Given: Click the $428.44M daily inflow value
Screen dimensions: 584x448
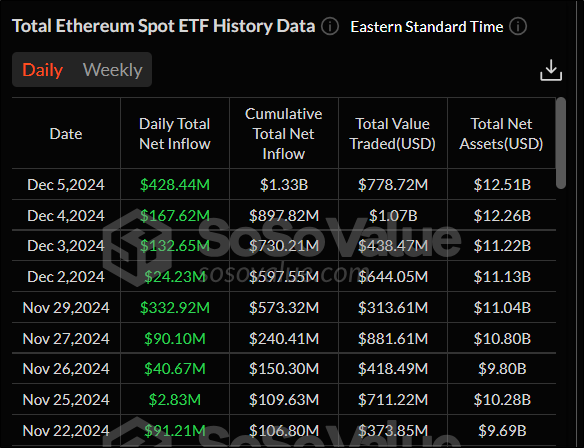Looking at the screenshot, I should click(175, 185).
